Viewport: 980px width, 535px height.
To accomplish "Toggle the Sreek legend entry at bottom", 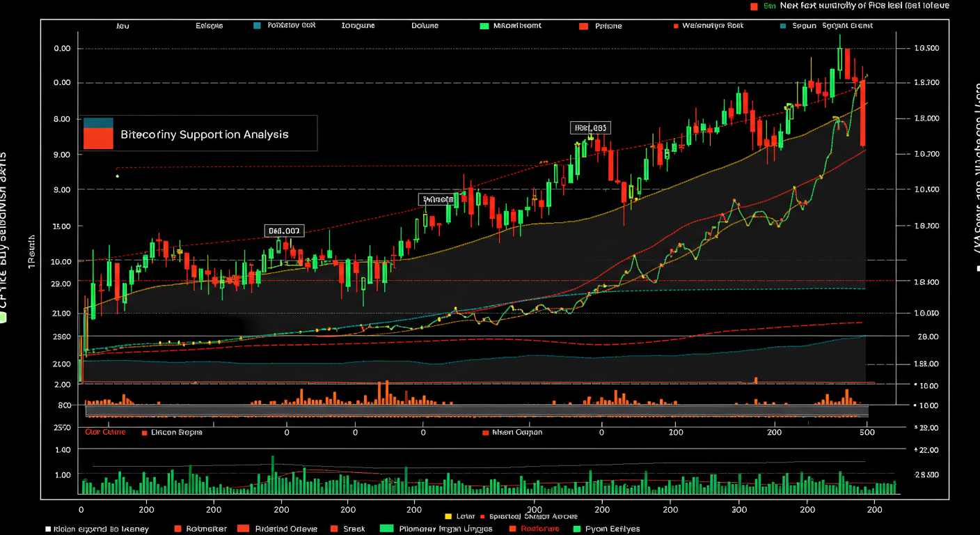I will [348, 529].
